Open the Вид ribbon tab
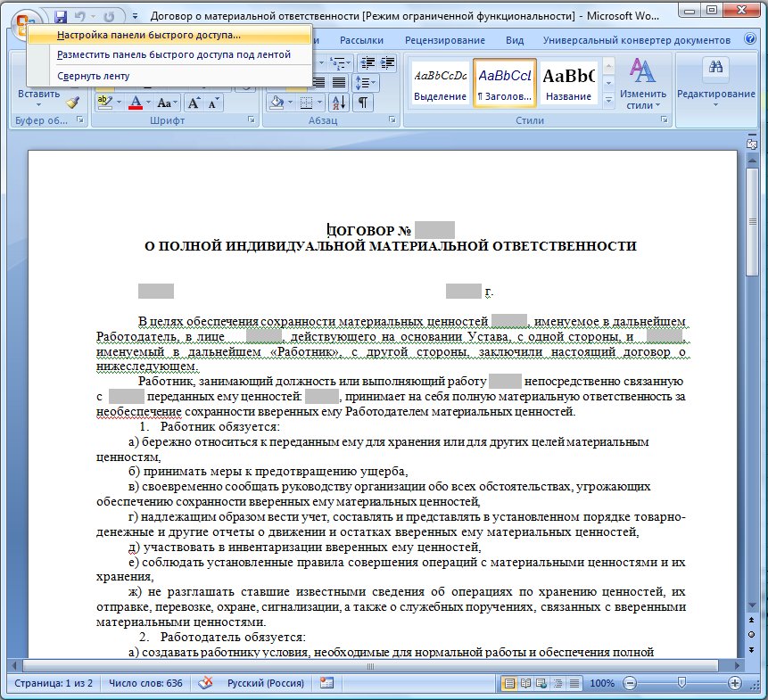Screen dimensions: 768x700 pyautogui.click(x=515, y=40)
